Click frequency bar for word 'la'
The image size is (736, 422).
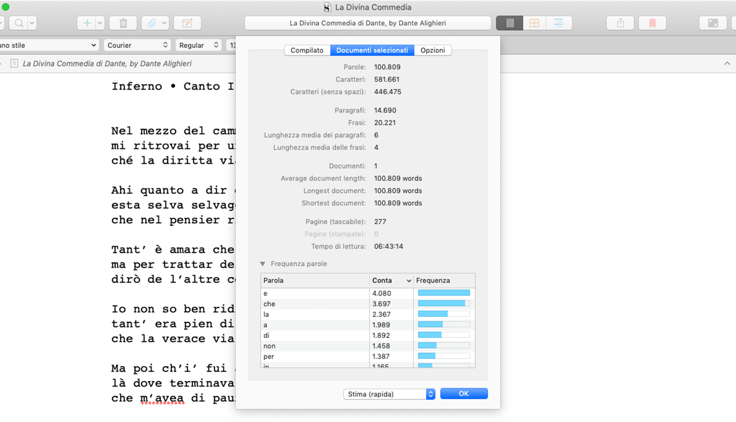pyautogui.click(x=444, y=314)
